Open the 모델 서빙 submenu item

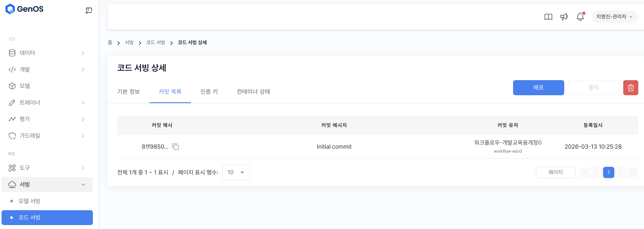pyautogui.click(x=47, y=201)
